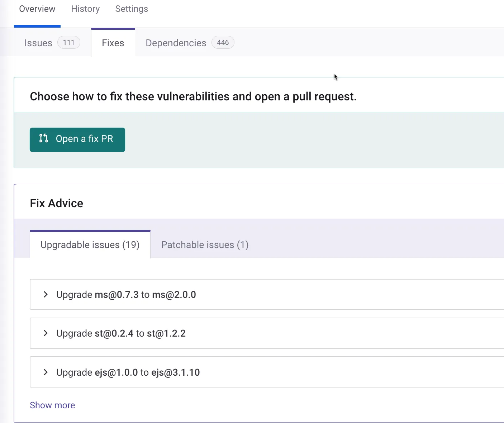This screenshot has height=423, width=504.
Task: Click the chevron beside ms@0.7.3 upgrade
Action: pyautogui.click(x=45, y=294)
